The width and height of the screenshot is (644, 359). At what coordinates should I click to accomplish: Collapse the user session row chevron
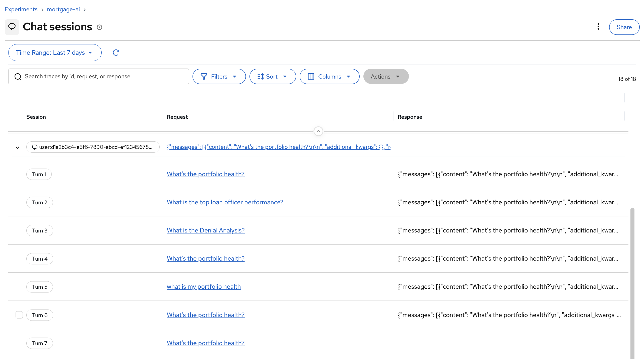[x=17, y=147]
